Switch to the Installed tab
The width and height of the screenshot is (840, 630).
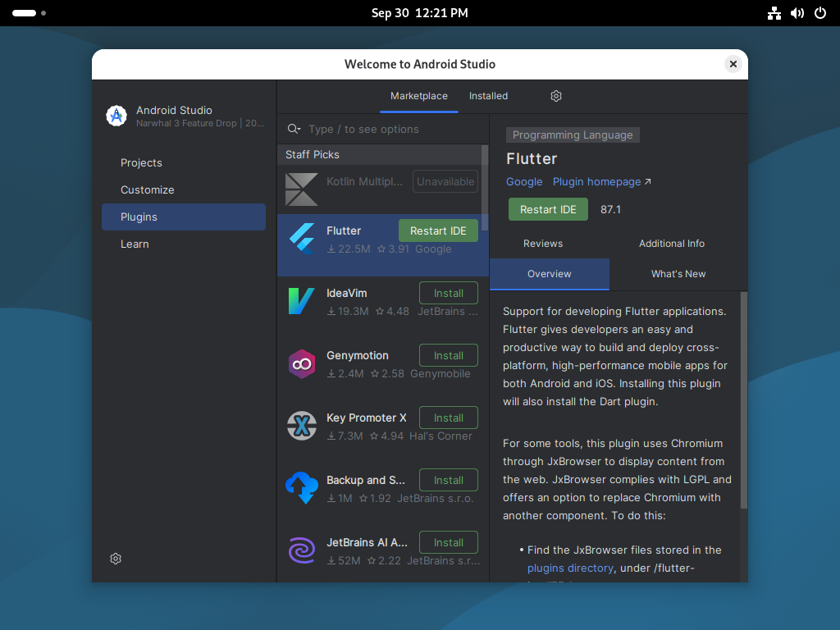coord(488,96)
